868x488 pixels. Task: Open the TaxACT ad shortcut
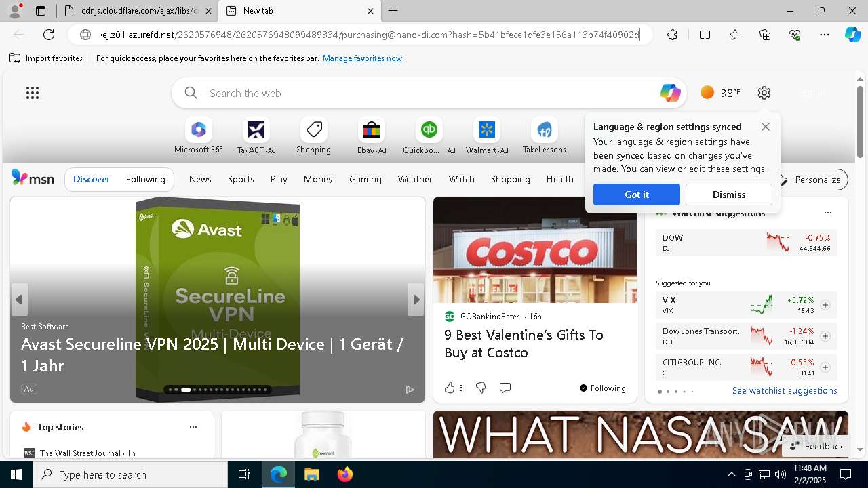pyautogui.click(x=256, y=136)
